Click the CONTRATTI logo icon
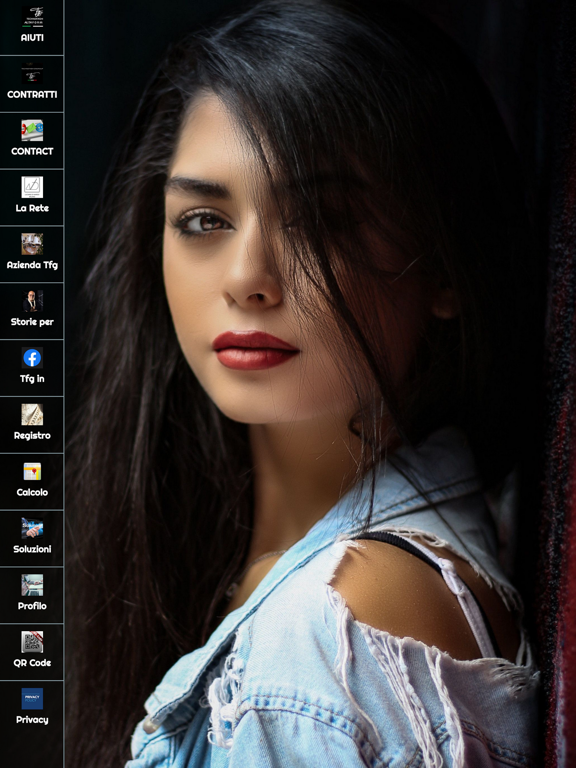Screen dimensions: 576x768 pos(32,73)
